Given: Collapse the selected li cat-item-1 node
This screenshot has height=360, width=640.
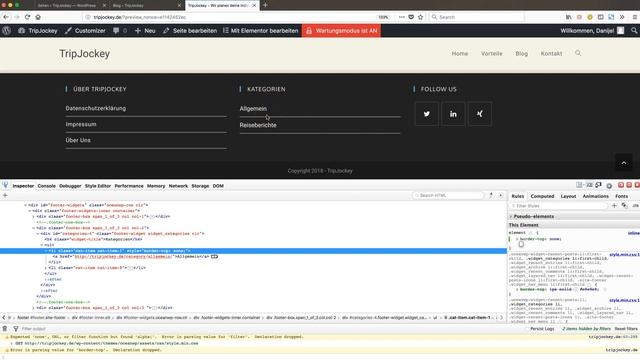Looking at the screenshot, I should click(x=46, y=251).
